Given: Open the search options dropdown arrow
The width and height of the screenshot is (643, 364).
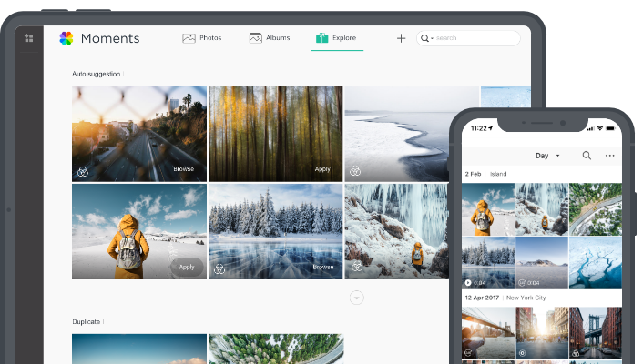Looking at the screenshot, I should tap(433, 39).
